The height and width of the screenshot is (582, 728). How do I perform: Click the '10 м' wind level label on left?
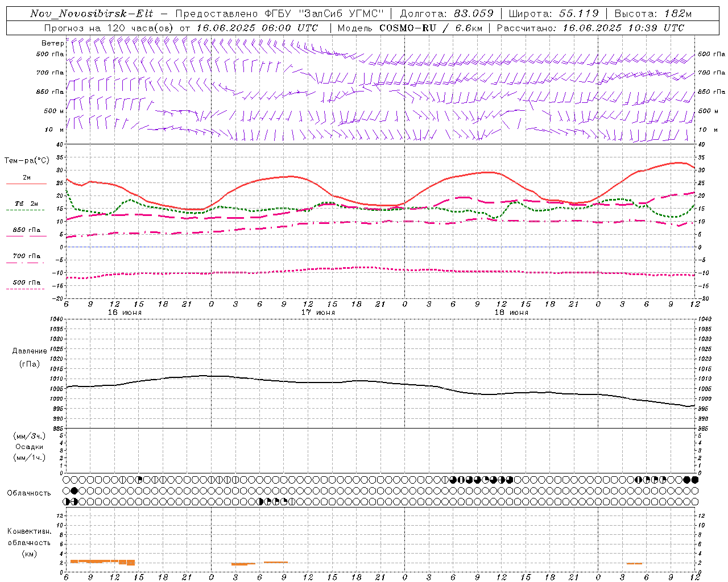54,130
